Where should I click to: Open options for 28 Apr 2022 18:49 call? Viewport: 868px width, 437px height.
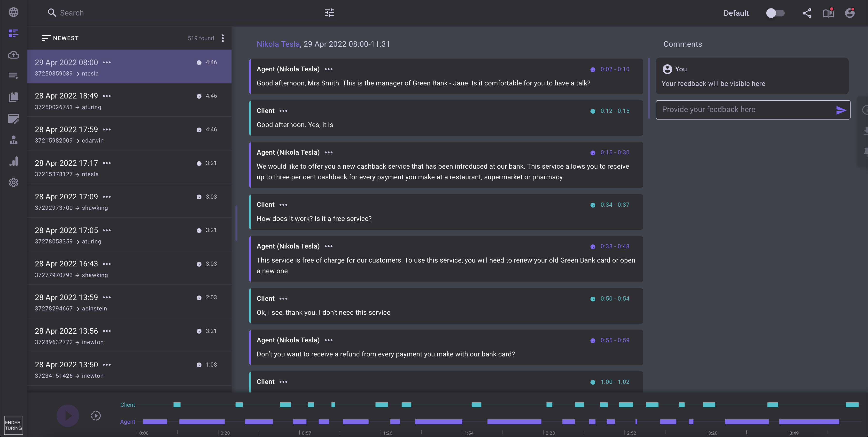(107, 96)
